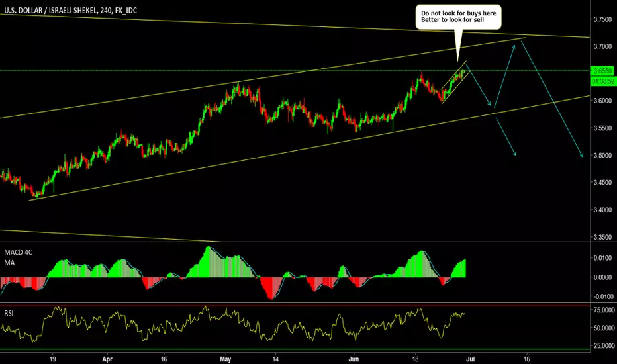Screen dimensions: 617x364
Task: Click the RSI axis value 75.0000
Action: pos(604,310)
